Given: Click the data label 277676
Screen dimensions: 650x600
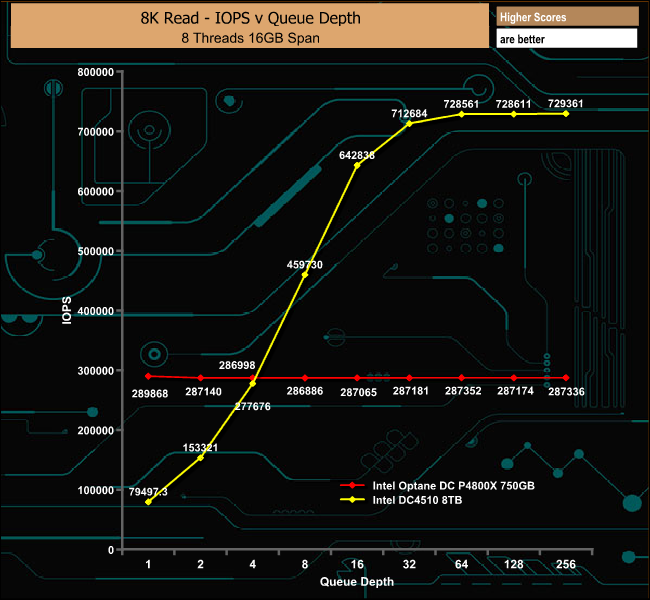Looking at the screenshot, I should (253, 406).
